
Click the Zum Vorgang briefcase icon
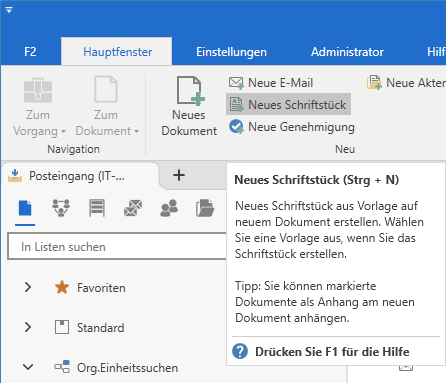(38, 90)
